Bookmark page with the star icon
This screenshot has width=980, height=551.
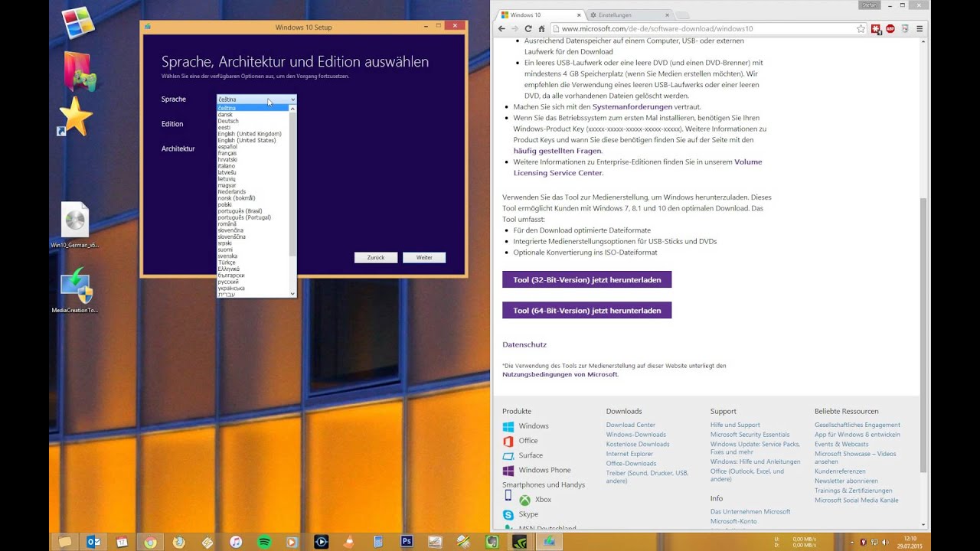(861, 28)
